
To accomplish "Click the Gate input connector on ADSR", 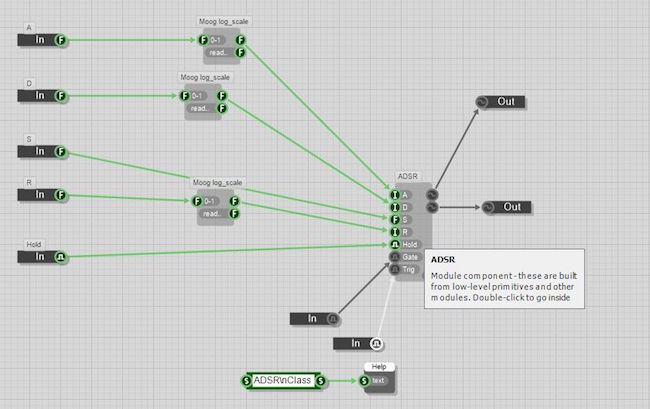I will point(396,257).
